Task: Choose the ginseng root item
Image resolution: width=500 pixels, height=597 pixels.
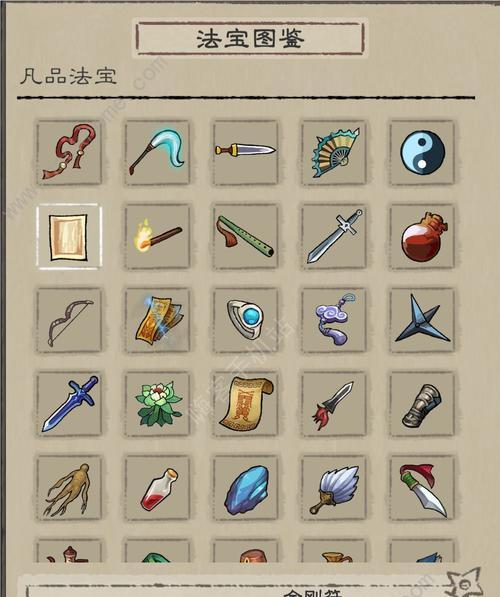Action: (69, 488)
